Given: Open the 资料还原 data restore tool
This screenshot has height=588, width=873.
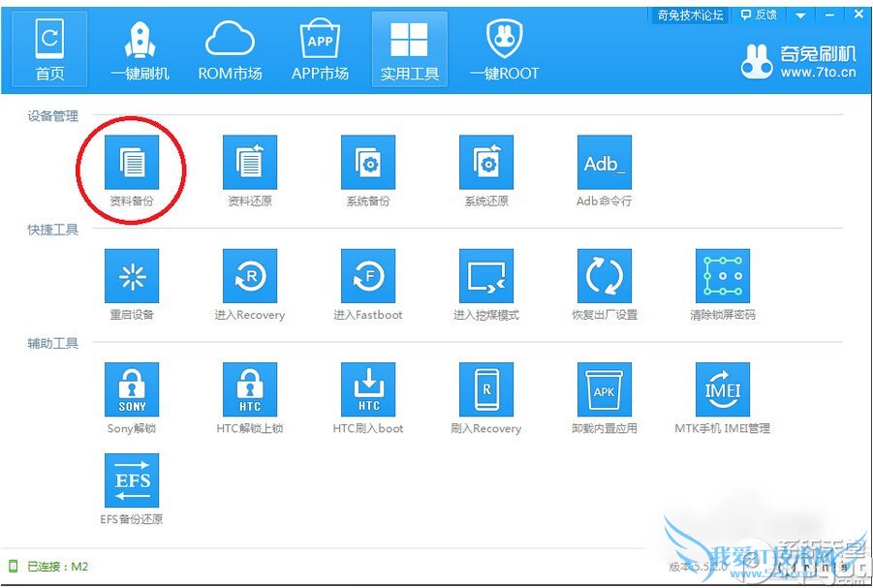Looking at the screenshot, I should click(x=249, y=162).
